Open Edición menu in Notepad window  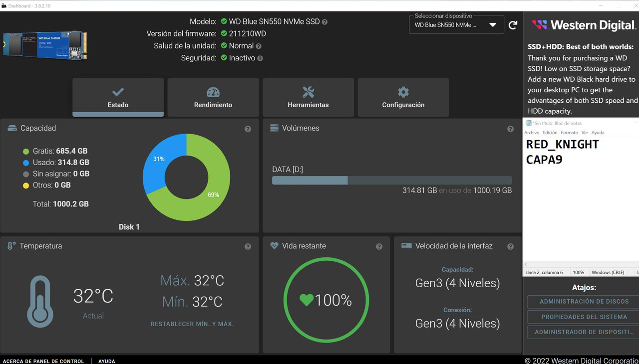point(550,133)
